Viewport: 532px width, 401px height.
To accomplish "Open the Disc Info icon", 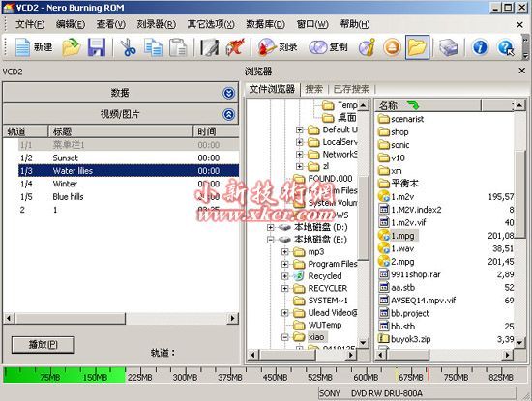I will (368, 47).
